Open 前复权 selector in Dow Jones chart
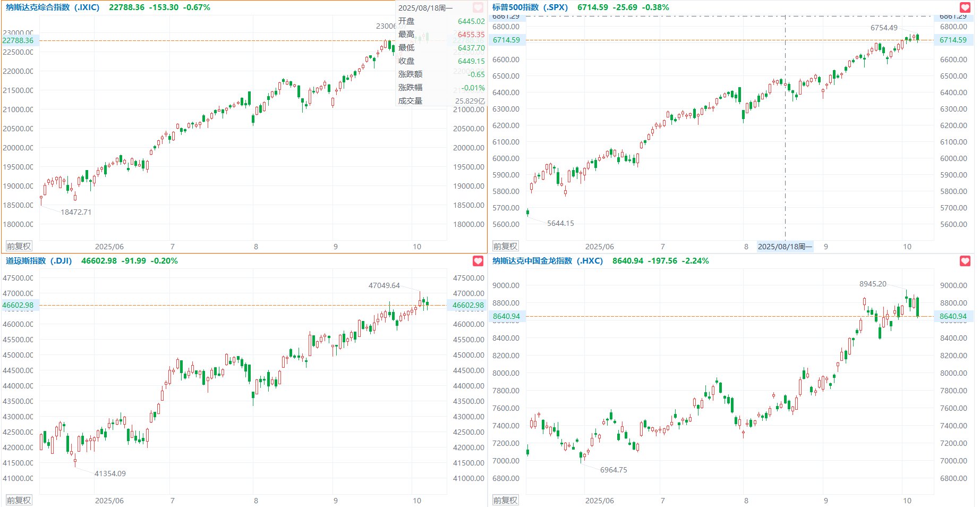This screenshot has height=507, width=980. [x=19, y=500]
